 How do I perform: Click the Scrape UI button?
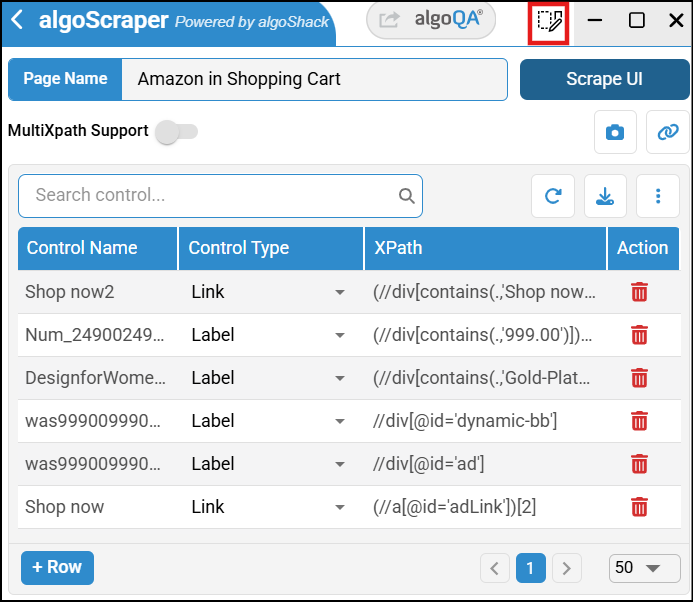[x=604, y=80]
